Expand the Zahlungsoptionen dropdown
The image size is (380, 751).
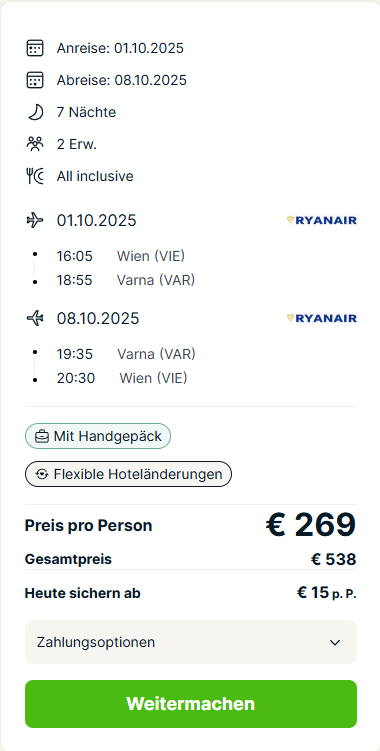191,642
